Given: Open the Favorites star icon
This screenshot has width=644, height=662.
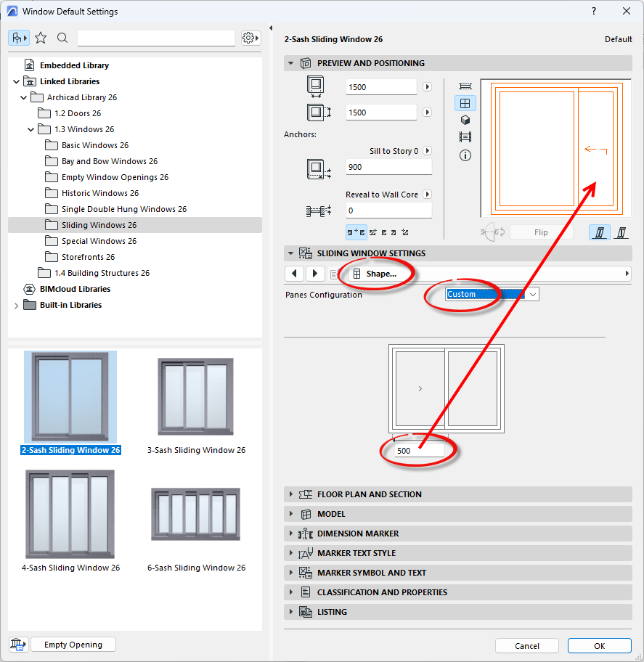Looking at the screenshot, I should coord(41,38).
